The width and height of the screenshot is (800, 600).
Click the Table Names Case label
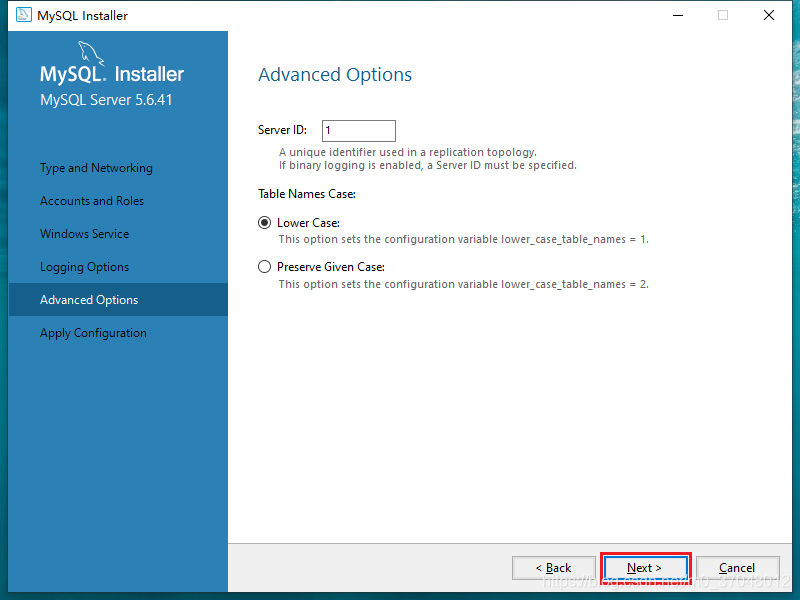307,194
